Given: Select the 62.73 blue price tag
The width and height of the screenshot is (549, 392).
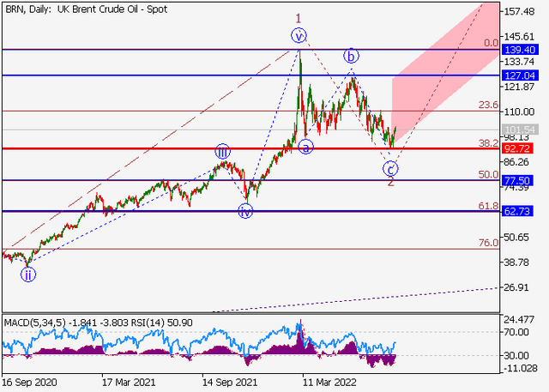Looking at the screenshot, I should tap(517, 211).
